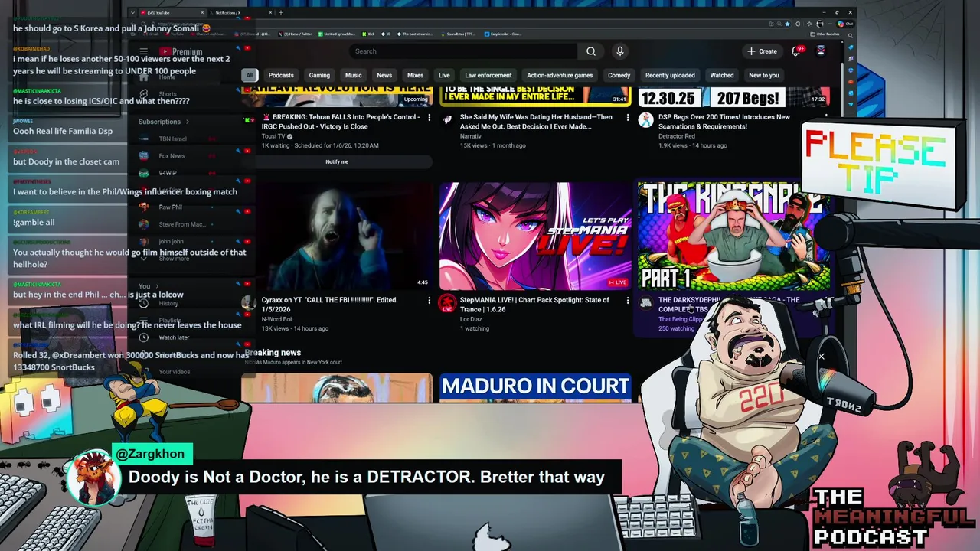Open the N-Word Boi channel link
Image resolution: width=980 pixels, height=551 pixels.
(276, 319)
